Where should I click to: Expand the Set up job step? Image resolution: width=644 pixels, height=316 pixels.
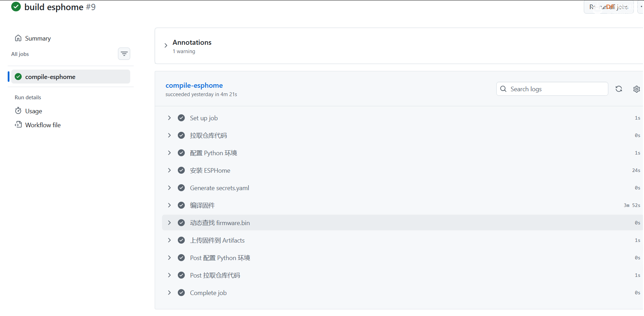coord(169,118)
